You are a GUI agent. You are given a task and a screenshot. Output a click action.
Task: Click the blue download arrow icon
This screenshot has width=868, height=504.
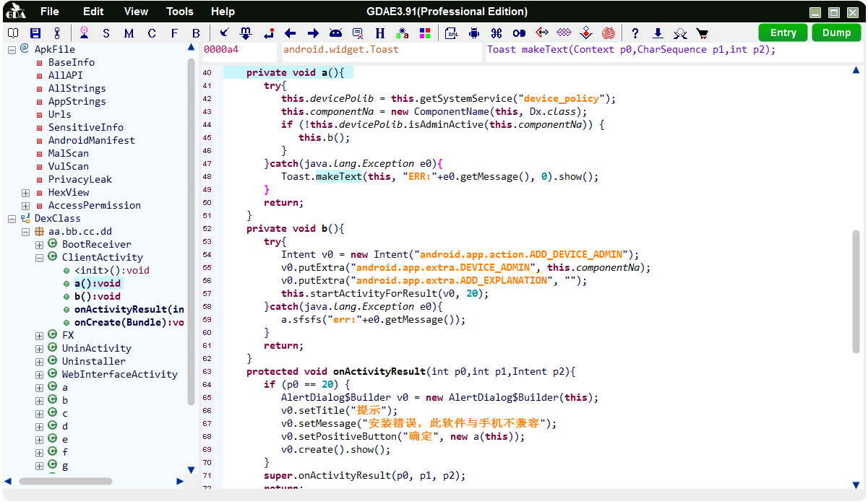point(658,33)
